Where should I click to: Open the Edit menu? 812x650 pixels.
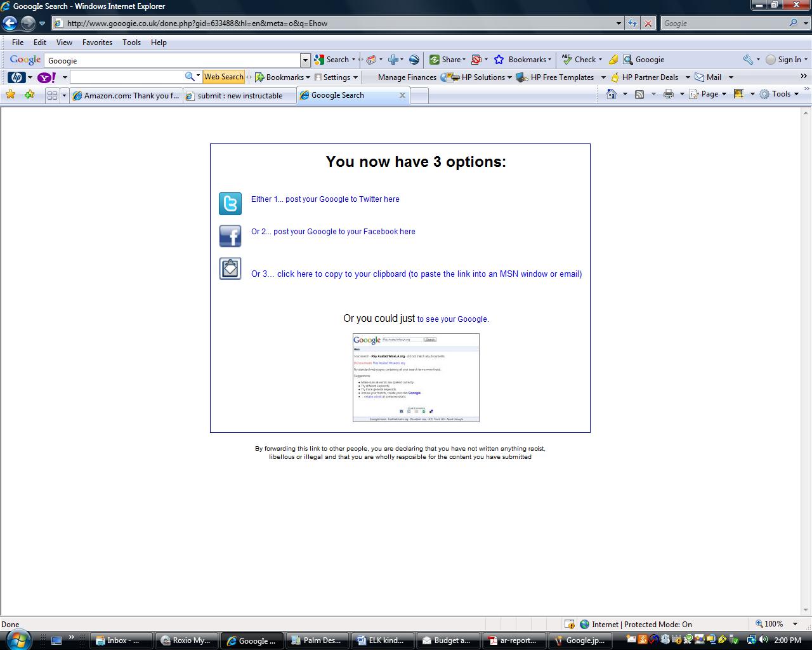[40, 43]
